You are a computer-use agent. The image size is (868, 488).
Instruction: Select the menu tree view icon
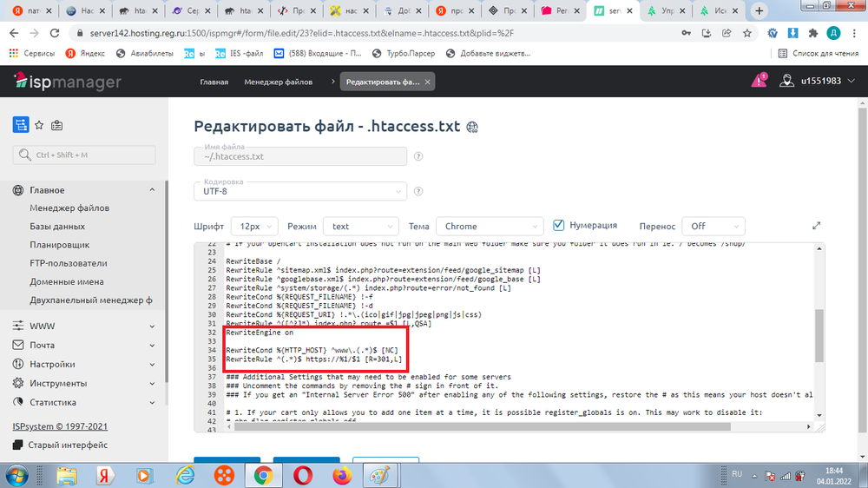tap(21, 125)
